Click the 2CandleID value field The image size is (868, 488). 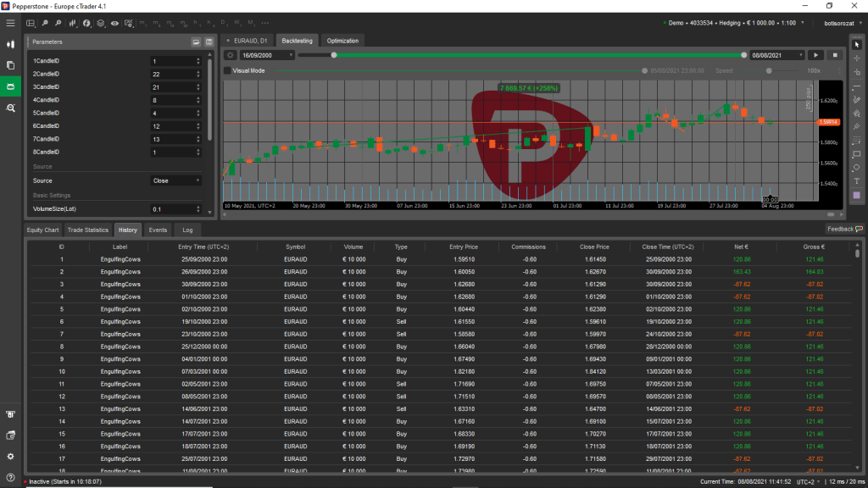click(172, 75)
